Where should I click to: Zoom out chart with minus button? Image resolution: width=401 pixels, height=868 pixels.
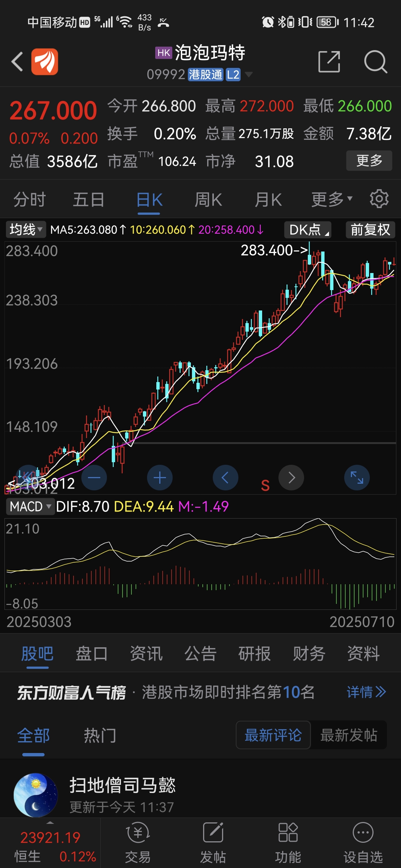point(94,477)
